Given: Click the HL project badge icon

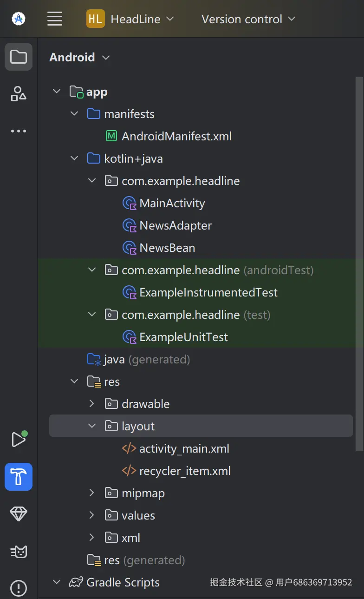Looking at the screenshot, I should pos(96,19).
